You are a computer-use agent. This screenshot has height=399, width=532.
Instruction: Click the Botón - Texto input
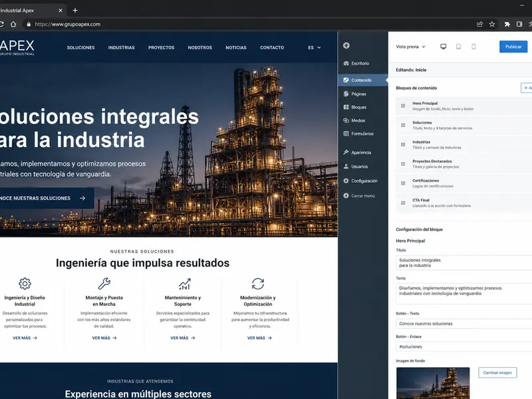[464, 324]
